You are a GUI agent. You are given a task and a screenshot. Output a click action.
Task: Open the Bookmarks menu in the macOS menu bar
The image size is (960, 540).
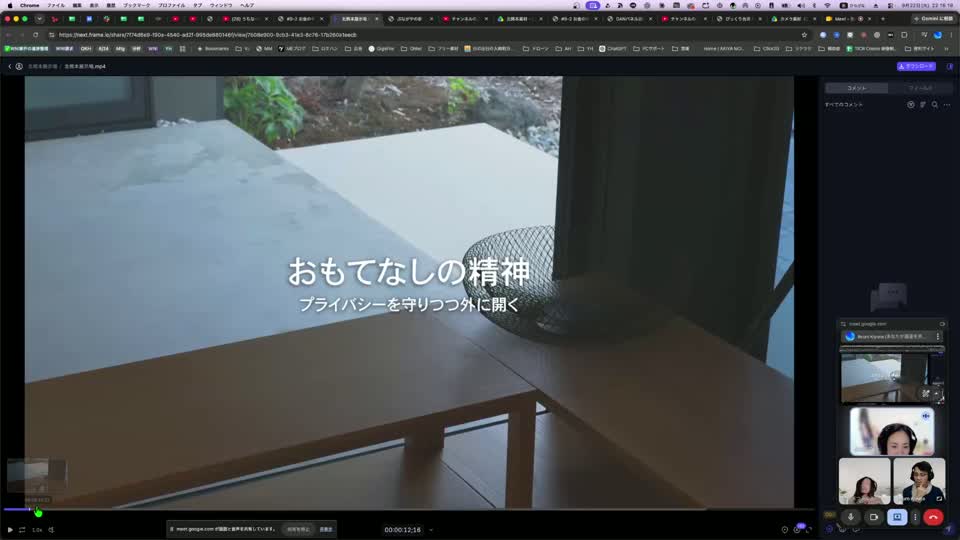(x=136, y=5)
